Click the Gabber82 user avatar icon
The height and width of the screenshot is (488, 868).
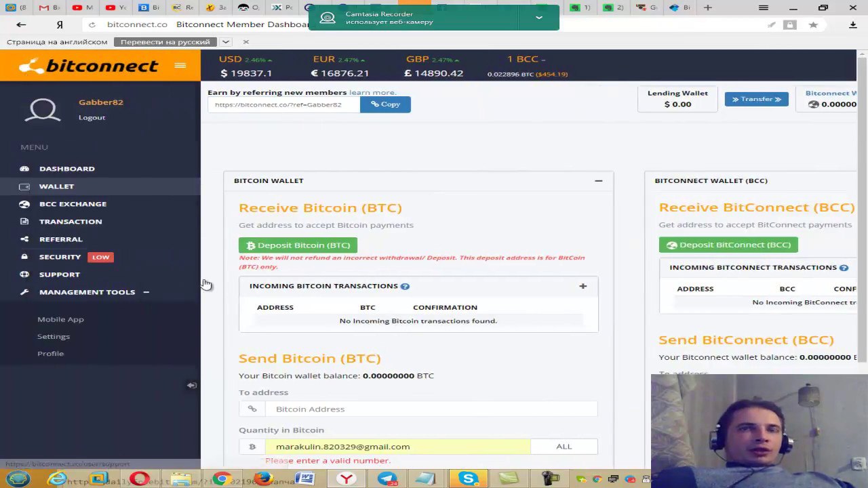[x=43, y=110]
